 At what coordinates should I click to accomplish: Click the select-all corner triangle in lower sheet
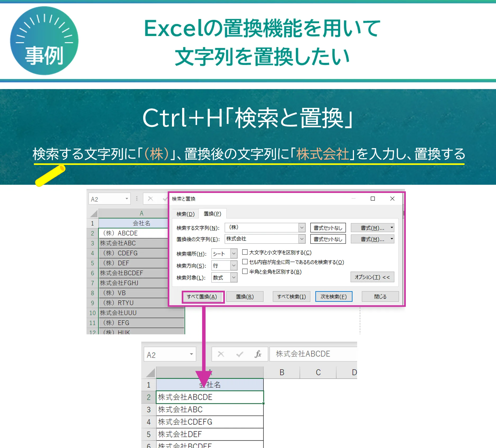click(150, 373)
